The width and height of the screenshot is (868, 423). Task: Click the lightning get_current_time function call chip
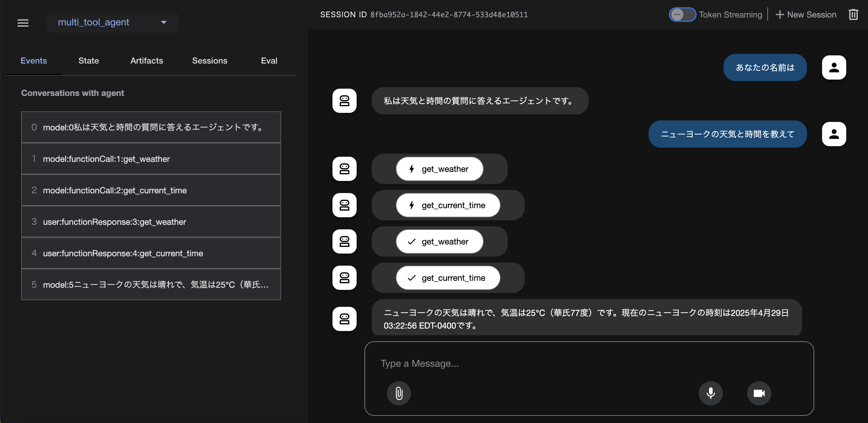448,205
